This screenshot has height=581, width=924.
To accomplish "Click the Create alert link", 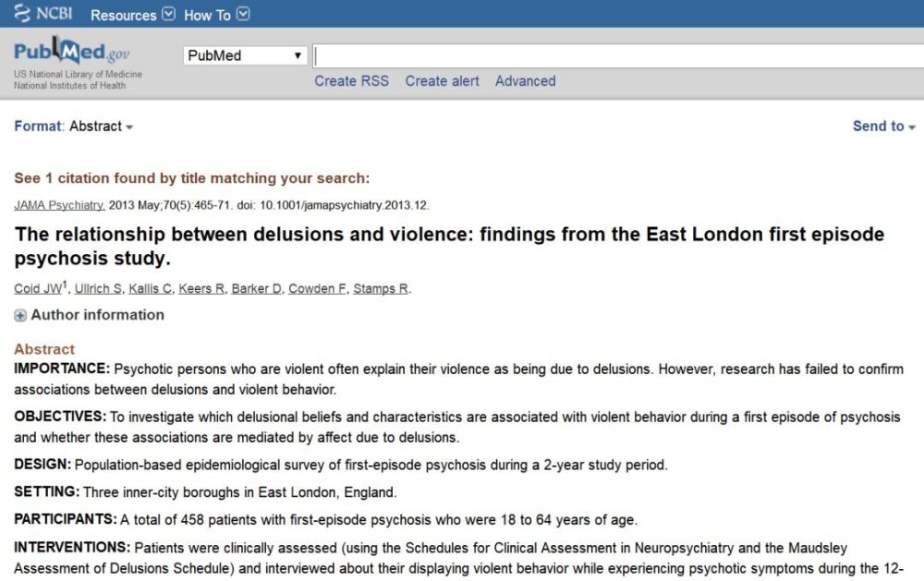I will (442, 81).
